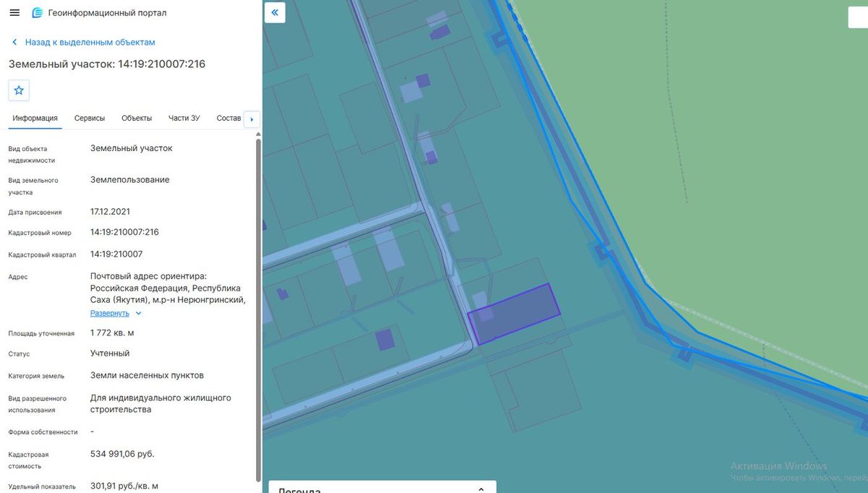Click the Геоинформационный портал logo icon
868x493 pixels.
coord(38,13)
